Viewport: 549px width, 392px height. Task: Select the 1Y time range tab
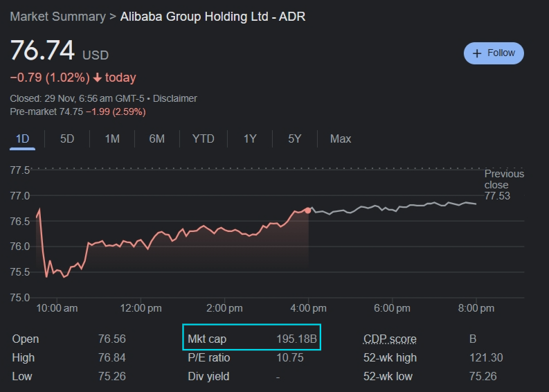250,139
